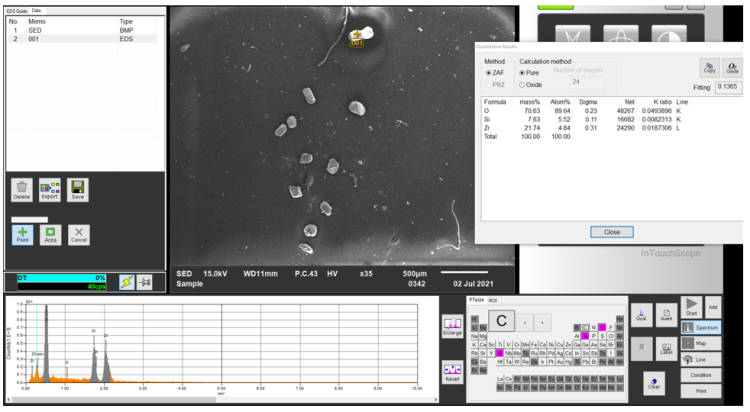Viewport: 750px width, 412px height.
Task: Run qualitative analysis with the Qual button
Action: [x=641, y=315]
